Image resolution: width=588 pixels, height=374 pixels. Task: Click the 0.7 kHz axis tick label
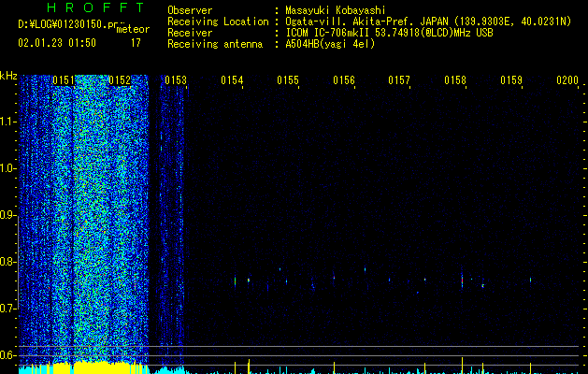7,309
